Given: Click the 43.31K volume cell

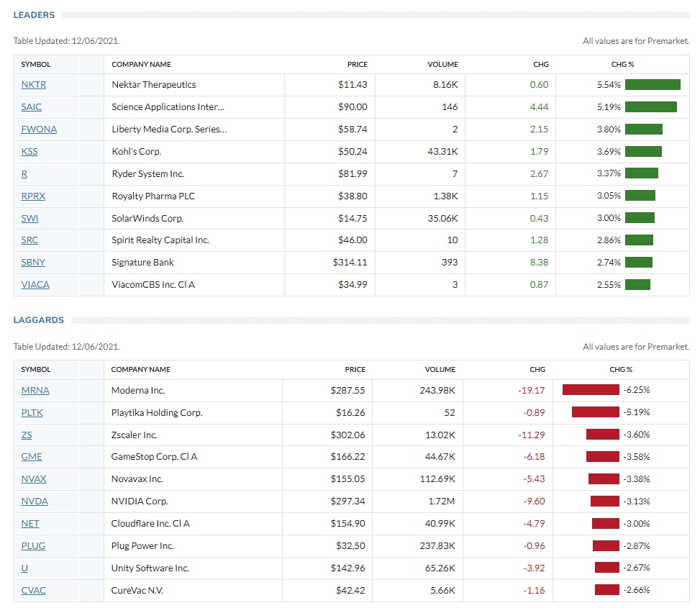Looking at the screenshot, I should pyautogui.click(x=443, y=152).
